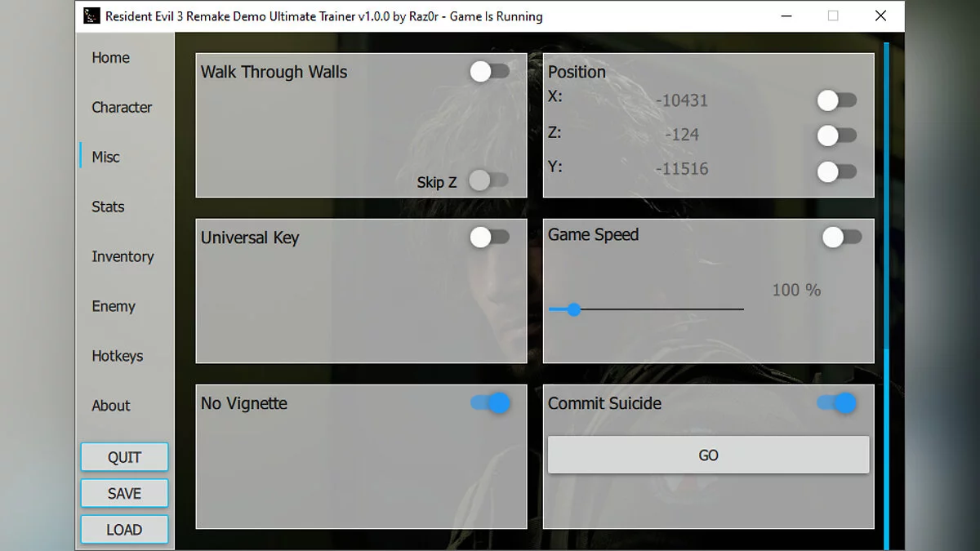Show the About tab
This screenshot has width=980, height=551.
111,406
